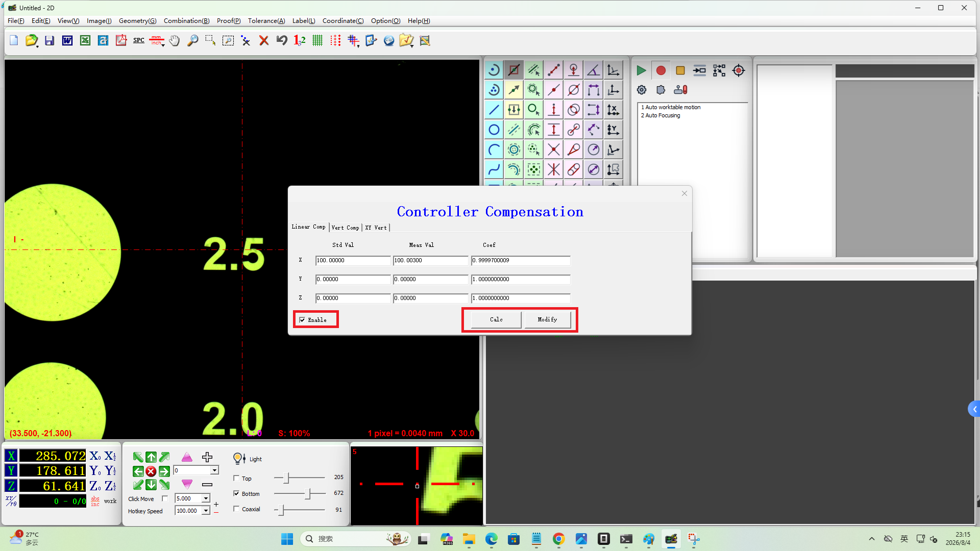Start the program with green play button
This screenshot has width=980, height=551.
tap(641, 70)
